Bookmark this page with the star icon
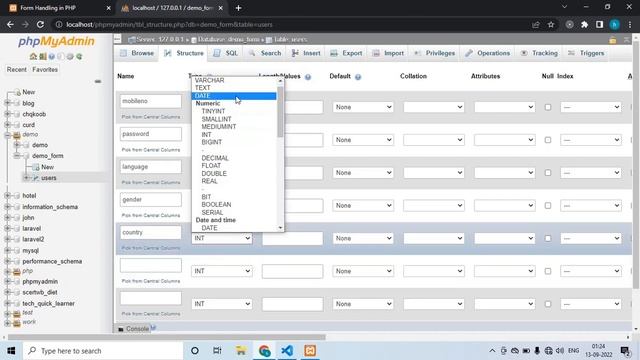Image resolution: width=640 pixels, height=360 pixels. click(x=551, y=24)
